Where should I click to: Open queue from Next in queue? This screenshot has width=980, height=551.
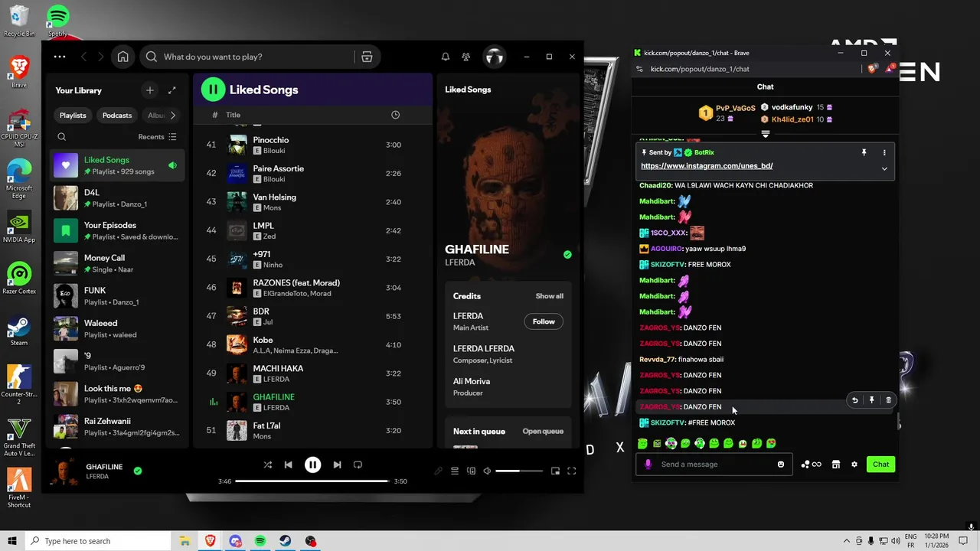coord(543,431)
